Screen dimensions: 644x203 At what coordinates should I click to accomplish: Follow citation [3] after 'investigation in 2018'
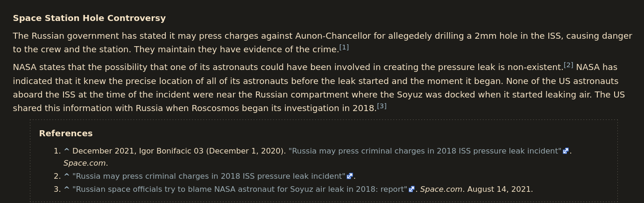click(x=382, y=106)
